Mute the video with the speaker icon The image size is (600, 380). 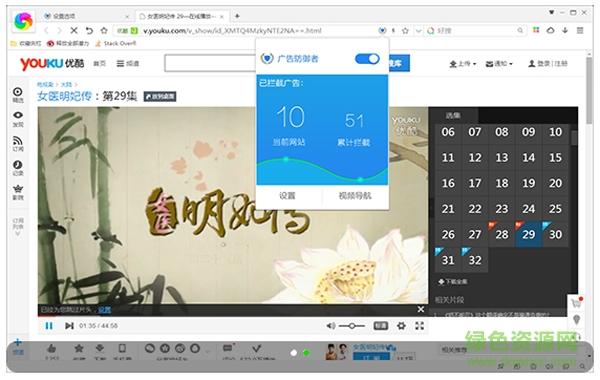coord(330,326)
